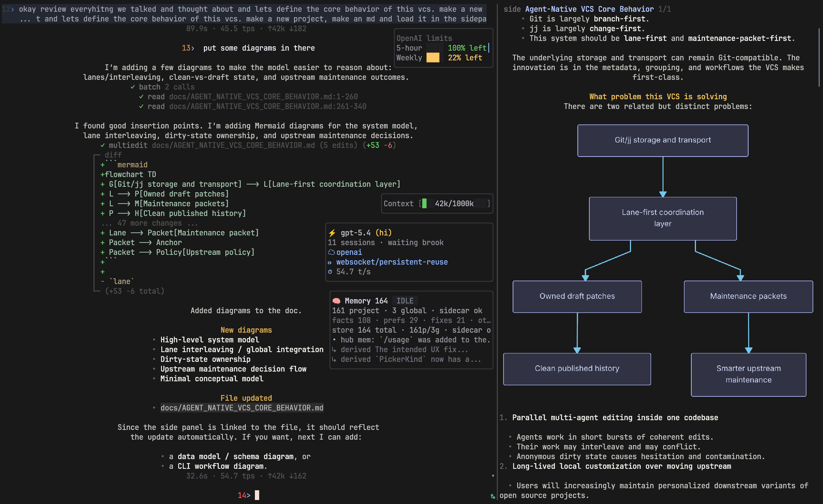Click the side panel title Agent-Native VCS Core Behavior
823x504 pixels.
click(x=589, y=9)
